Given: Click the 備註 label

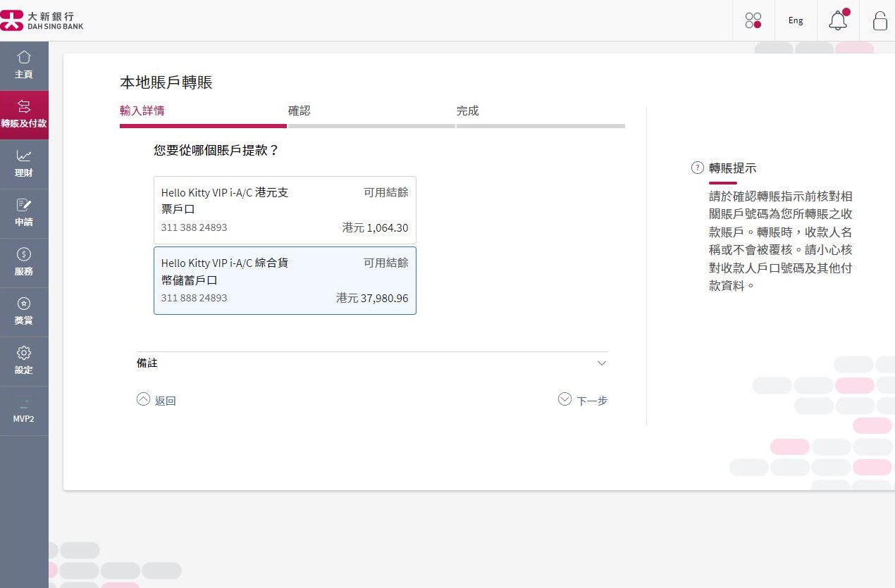Looking at the screenshot, I should (147, 363).
